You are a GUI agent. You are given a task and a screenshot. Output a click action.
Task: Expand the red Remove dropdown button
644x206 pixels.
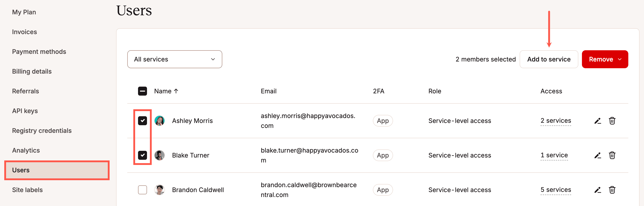pos(605,59)
